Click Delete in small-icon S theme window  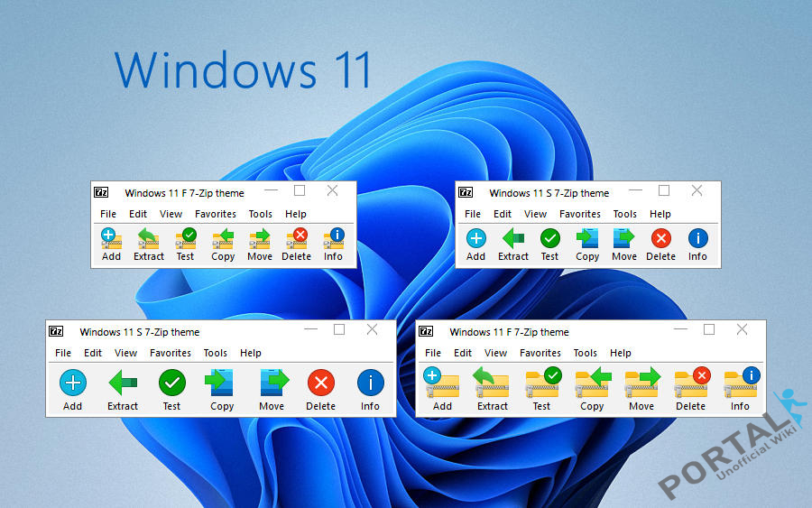click(x=660, y=245)
